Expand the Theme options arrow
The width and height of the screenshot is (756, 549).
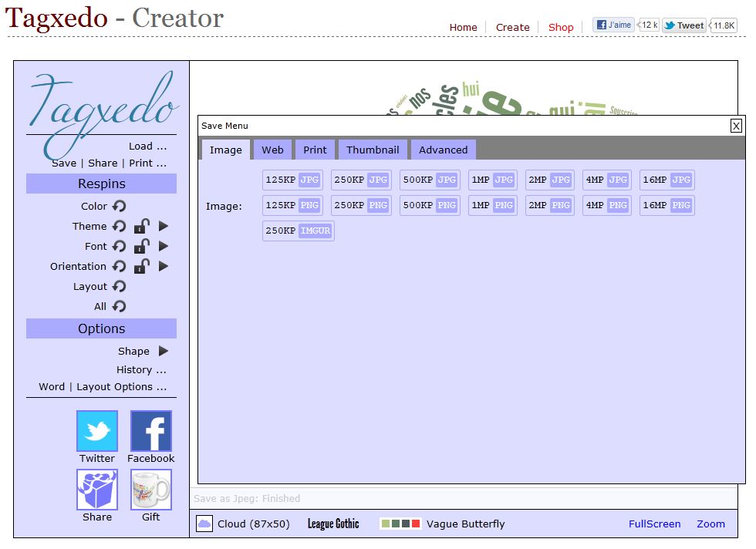pos(164,226)
